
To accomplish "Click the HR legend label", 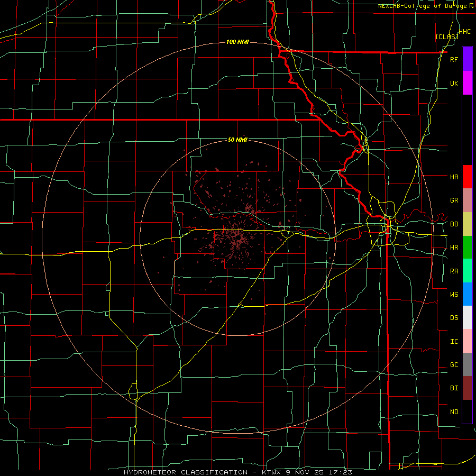I will click(x=454, y=248).
